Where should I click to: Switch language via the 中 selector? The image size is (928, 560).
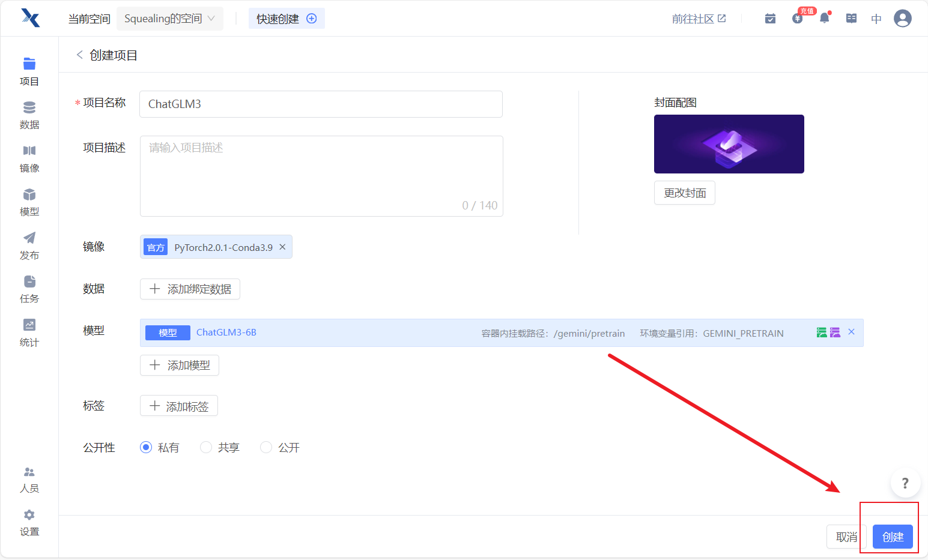point(876,19)
